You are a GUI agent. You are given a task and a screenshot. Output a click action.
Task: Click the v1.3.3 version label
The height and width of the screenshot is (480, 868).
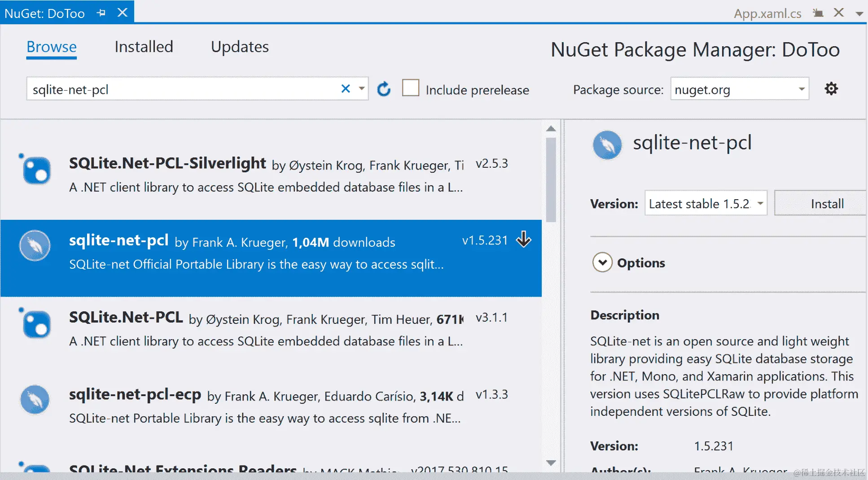(492, 395)
